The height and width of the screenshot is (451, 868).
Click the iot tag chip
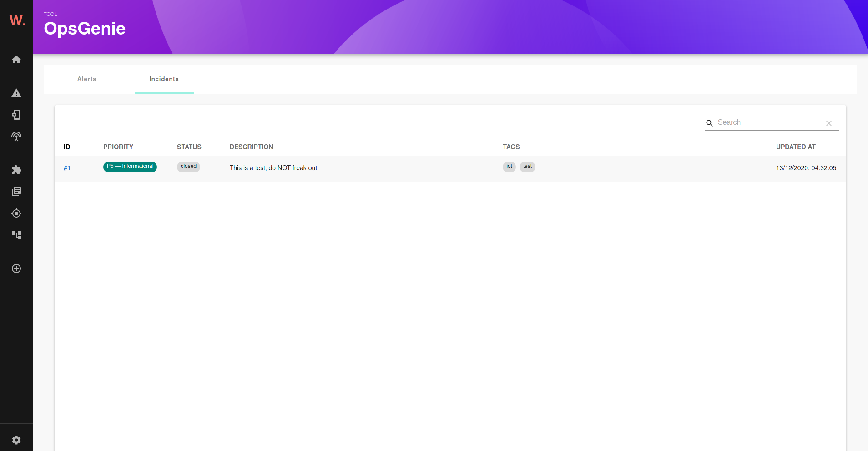point(509,167)
